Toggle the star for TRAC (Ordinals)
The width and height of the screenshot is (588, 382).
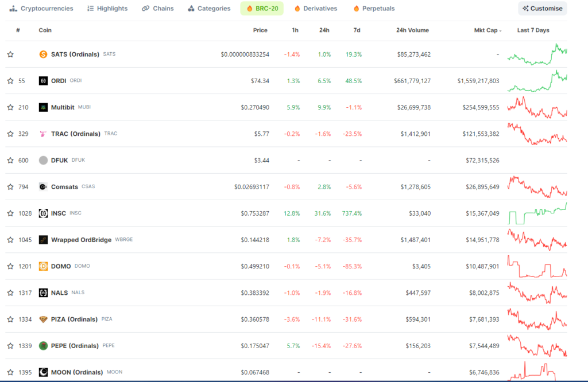pyautogui.click(x=10, y=134)
